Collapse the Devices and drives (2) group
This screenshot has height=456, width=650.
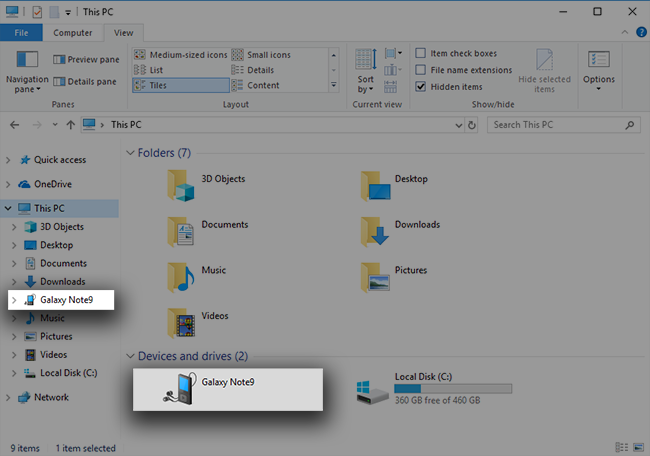(x=130, y=356)
